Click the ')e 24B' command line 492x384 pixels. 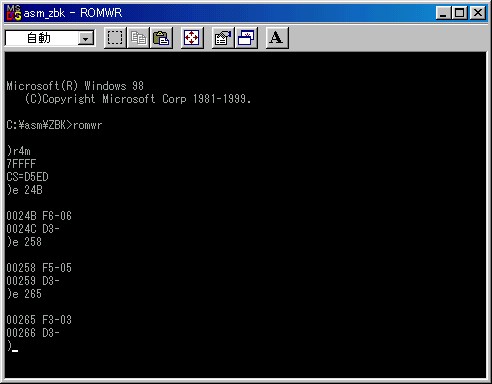[x=24, y=190]
